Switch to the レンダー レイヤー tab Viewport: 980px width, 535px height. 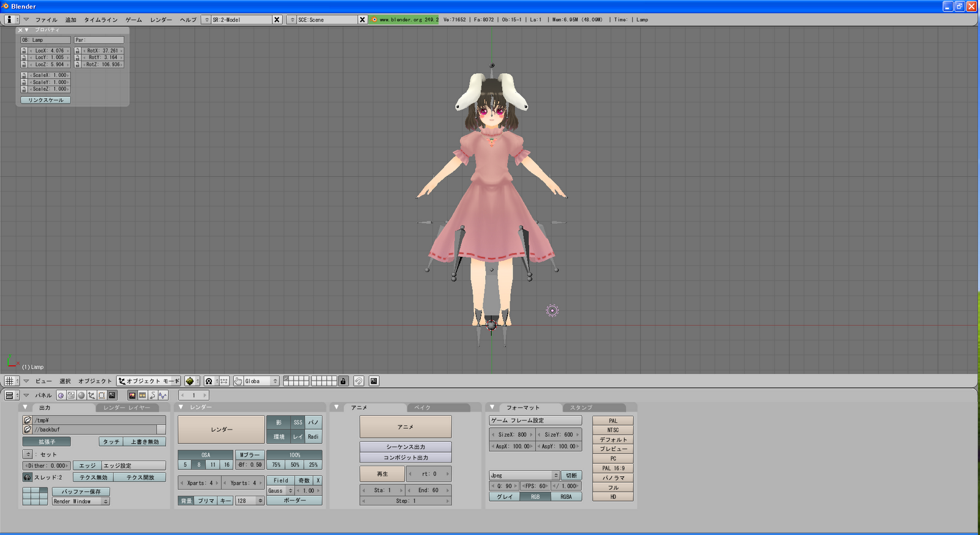click(x=127, y=408)
